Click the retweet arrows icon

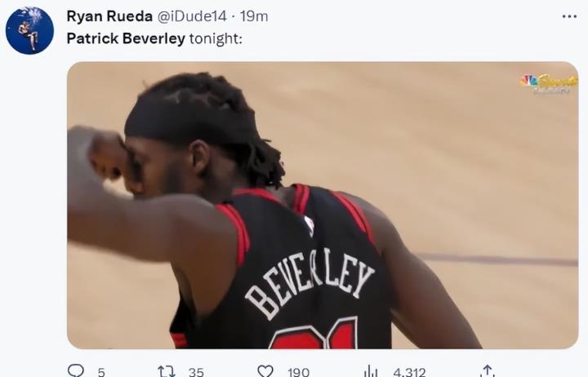167,371
